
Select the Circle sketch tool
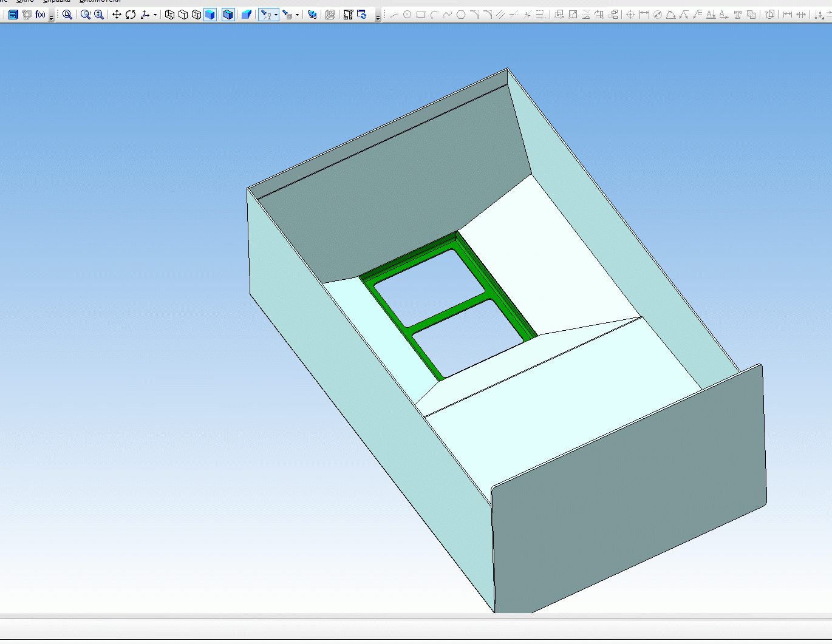[x=407, y=15]
